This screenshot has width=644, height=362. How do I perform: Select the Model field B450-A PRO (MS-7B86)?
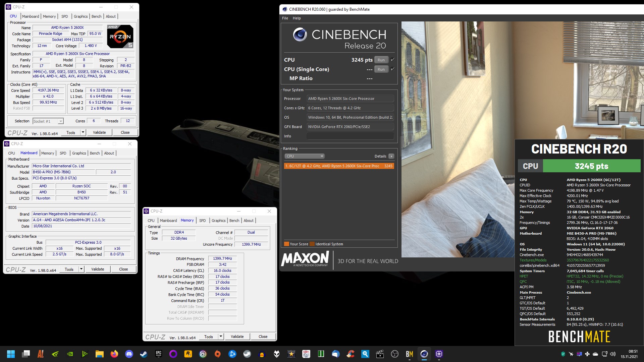63,172
